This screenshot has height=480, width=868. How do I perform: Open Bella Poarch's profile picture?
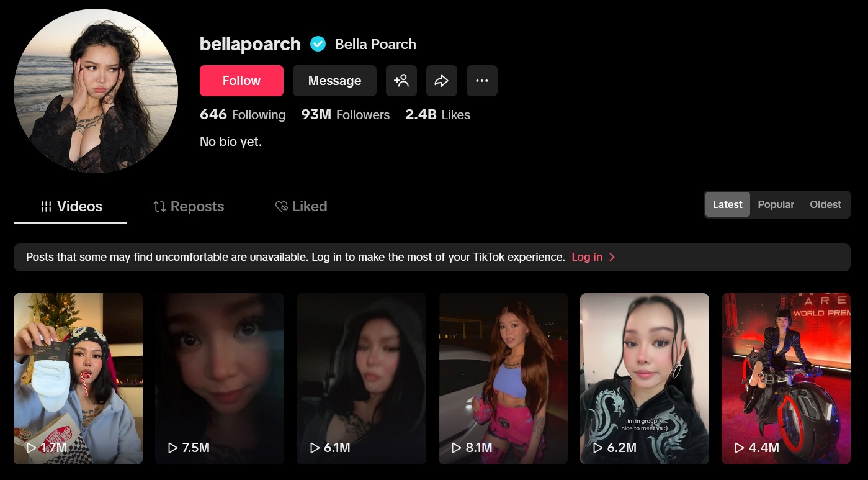click(x=96, y=90)
